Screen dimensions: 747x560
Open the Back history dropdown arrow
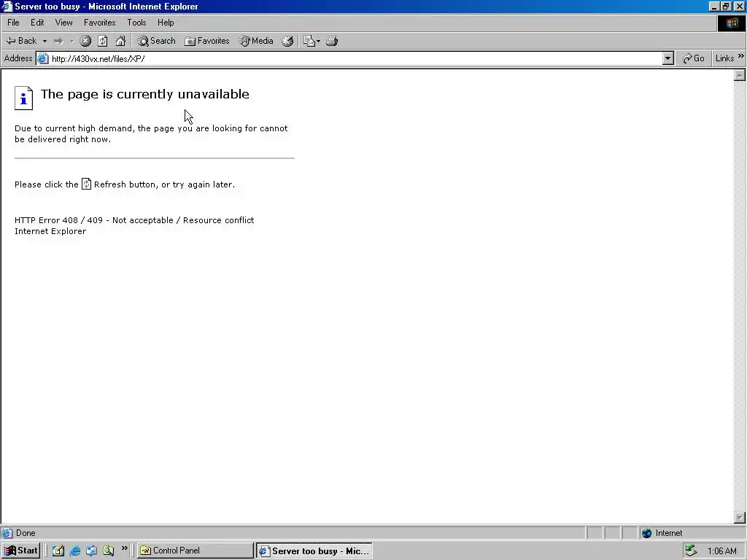[x=44, y=41]
